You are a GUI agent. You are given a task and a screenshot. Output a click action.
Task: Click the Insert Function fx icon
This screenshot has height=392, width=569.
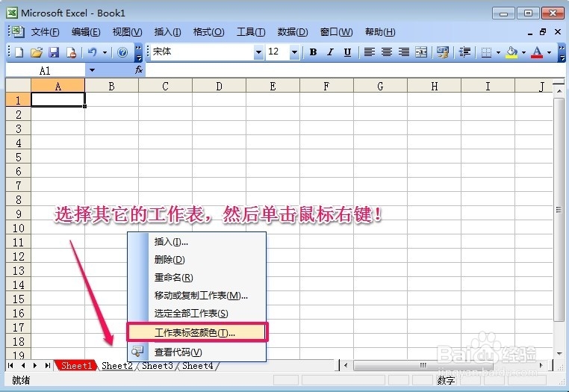click(139, 69)
